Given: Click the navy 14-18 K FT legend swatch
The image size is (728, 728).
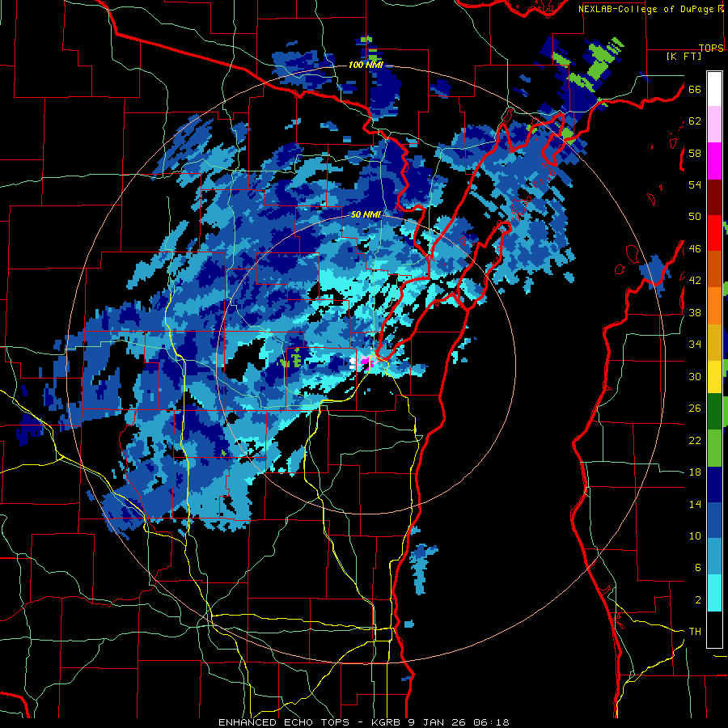Looking at the screenshot, I should pos(714,485).
